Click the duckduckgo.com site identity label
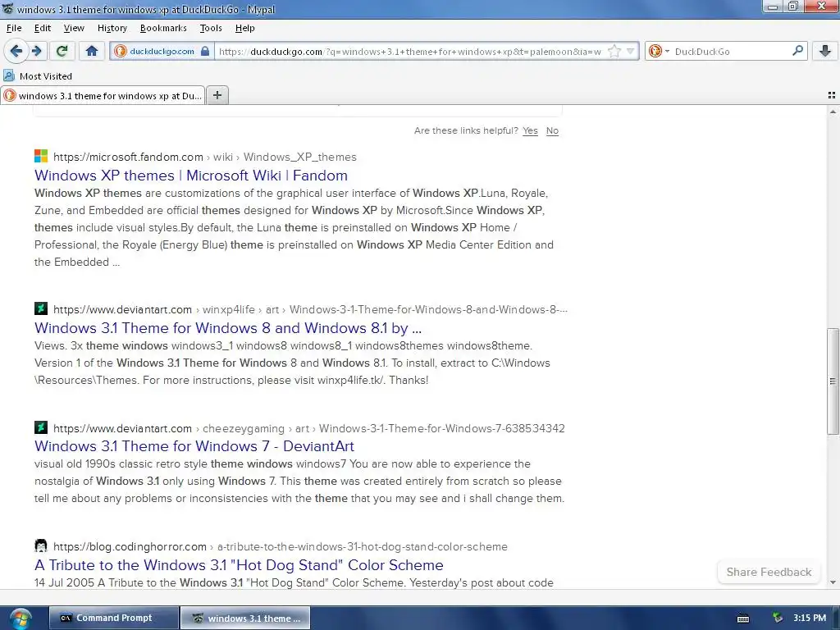This screenshot has width=840, height=630. 162,51
